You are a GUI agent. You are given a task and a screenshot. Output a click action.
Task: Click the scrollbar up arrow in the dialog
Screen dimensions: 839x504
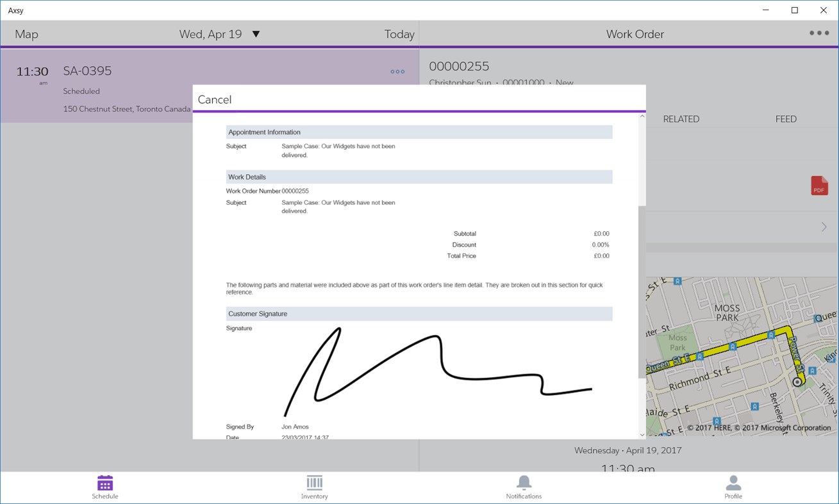tap(642, 116)
